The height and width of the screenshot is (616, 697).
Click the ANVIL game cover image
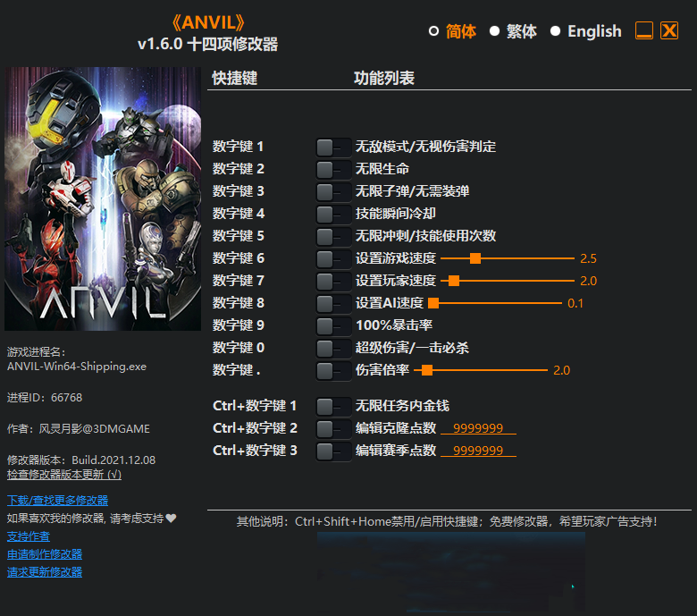pyautogui.click(x=103, y=198)
